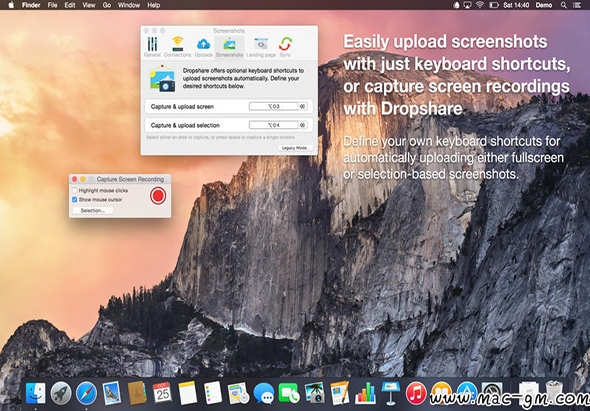Screen dimensions: 590x411
Task: Open the Landing page preferences pane
Action: click(x=261, y=47)
